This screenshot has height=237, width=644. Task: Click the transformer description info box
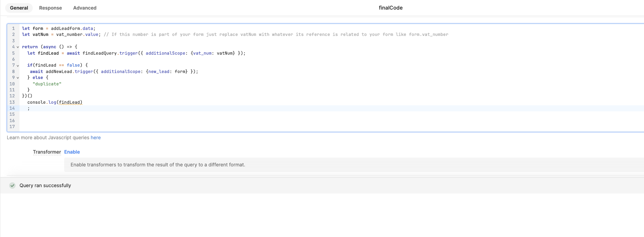point(354,165)
